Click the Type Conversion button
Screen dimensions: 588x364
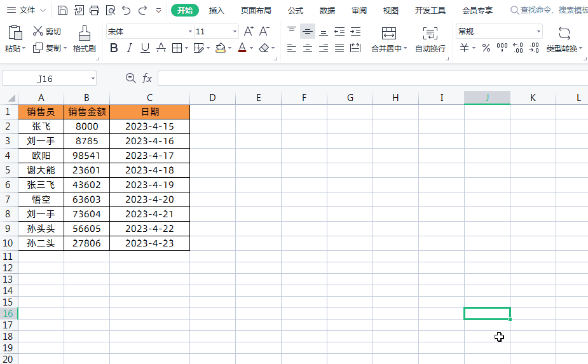564,39
